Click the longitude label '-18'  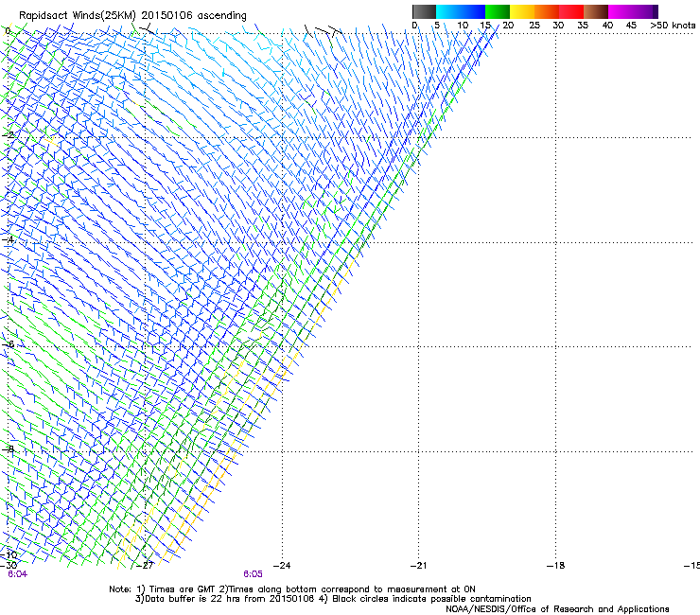tap(555, 566)
